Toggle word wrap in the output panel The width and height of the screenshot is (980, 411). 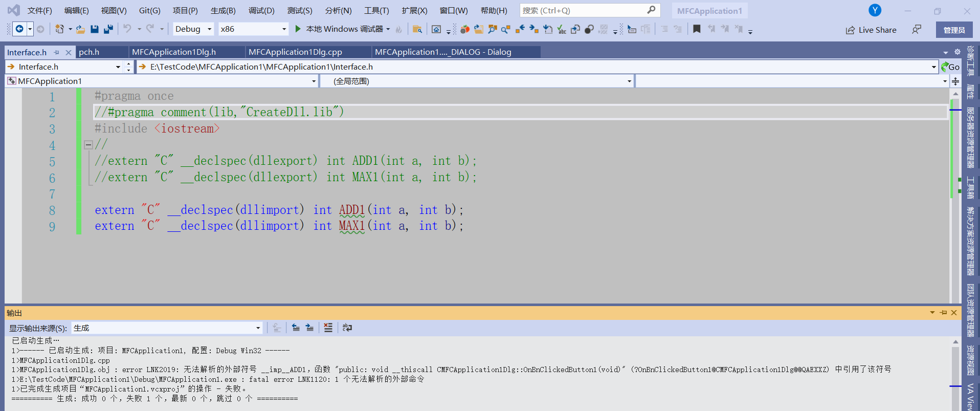pyautogui.click(x=347, y=328)
